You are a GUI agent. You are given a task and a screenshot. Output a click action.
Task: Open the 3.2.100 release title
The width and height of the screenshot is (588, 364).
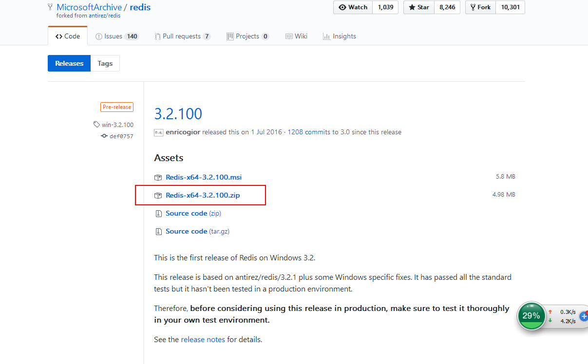178,113
